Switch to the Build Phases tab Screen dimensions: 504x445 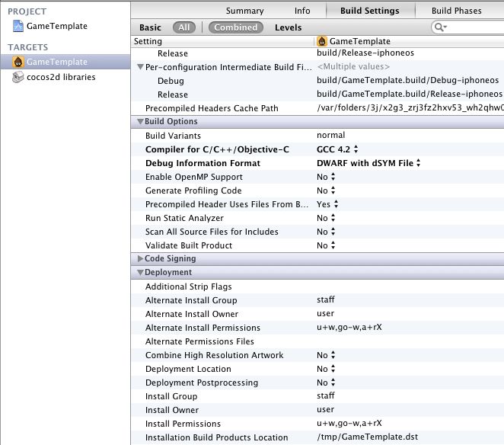[x=457, y=11]
